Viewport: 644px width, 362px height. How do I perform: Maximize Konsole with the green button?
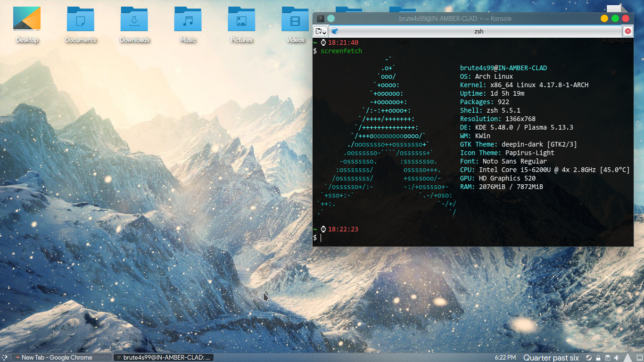pyautogui.click(x=615, y=18)
